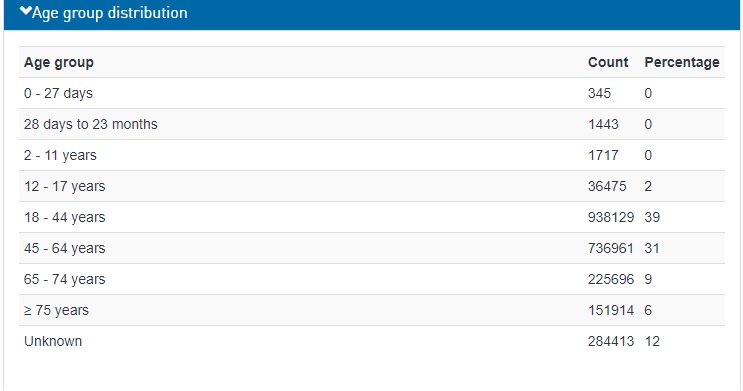Select the 0 - 27 days row
This screenshot has height=391, width=743.
tap(372, 93)
